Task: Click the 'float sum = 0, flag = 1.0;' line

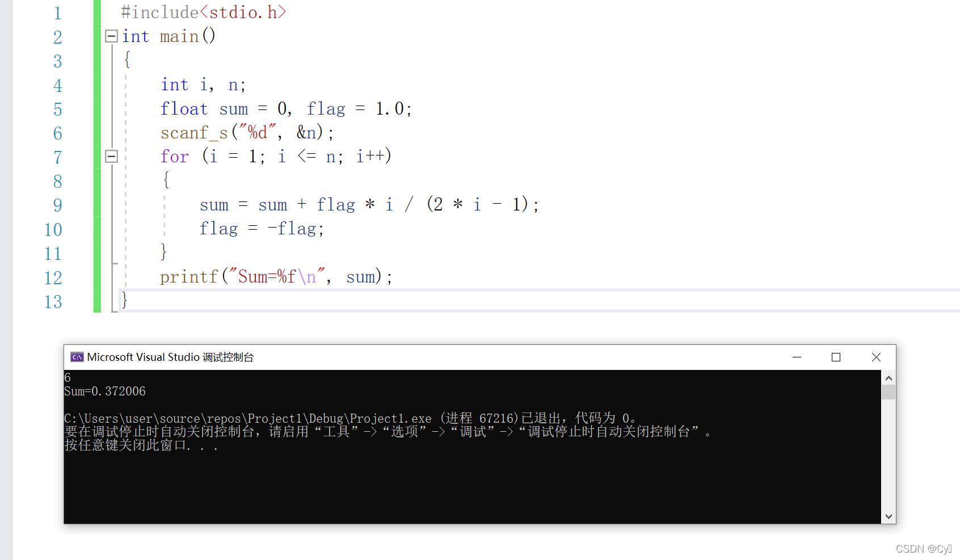Action: coord(286,108)
